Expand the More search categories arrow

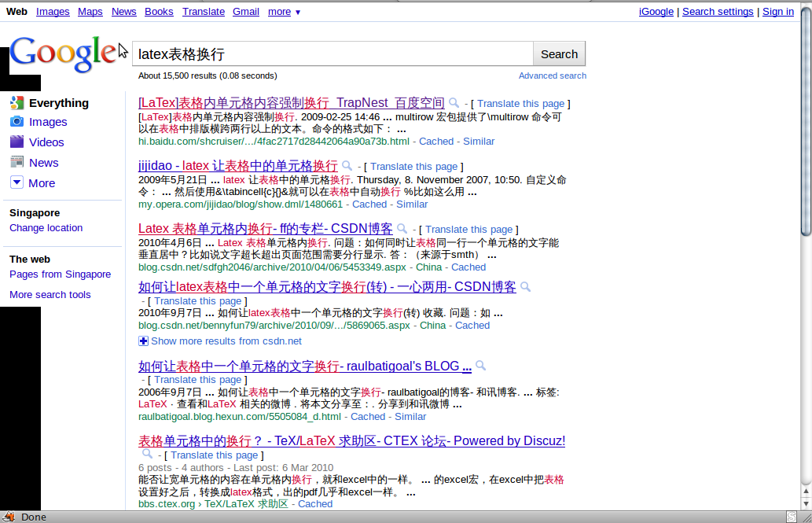coord(17,182)
